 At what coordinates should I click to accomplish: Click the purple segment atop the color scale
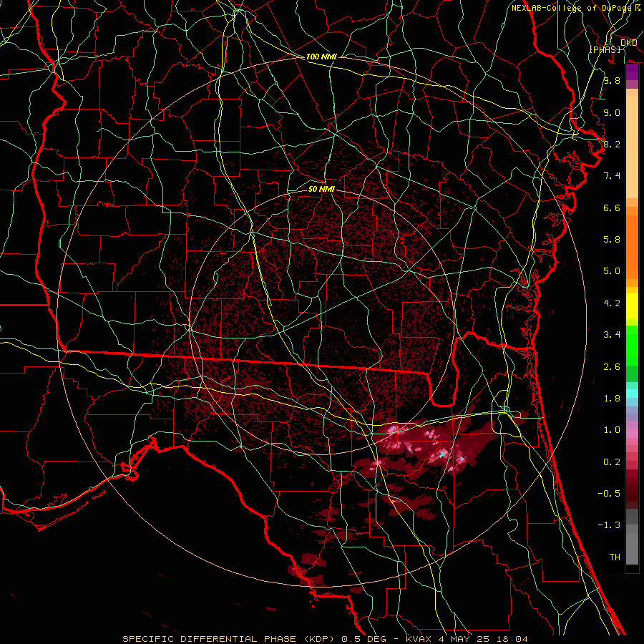pos(632,72)
